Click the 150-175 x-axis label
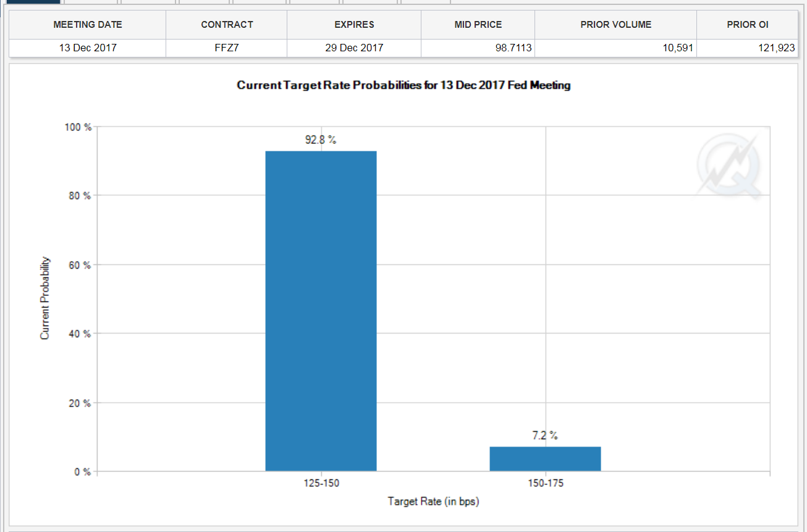The image size is (807, 532). [545, 484]
